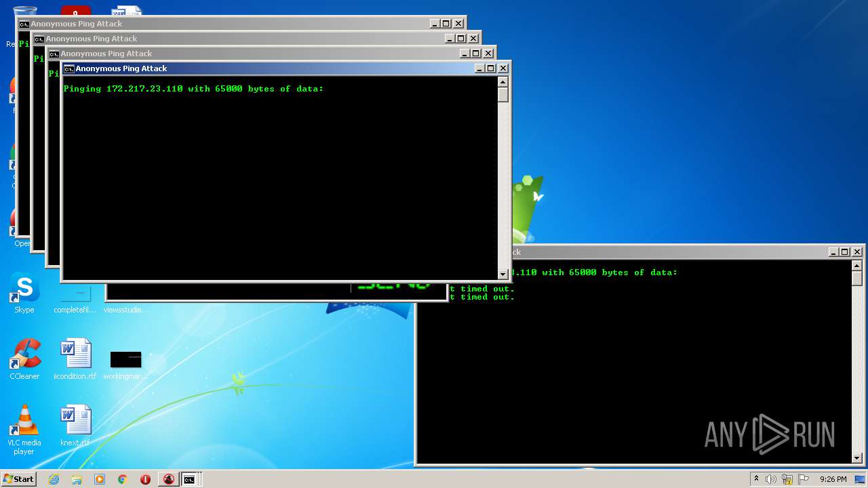The width and height of the screenshot is (868, 488).
Task: Open the VLC media player shortcut
Action: click(x=24, y=430)
